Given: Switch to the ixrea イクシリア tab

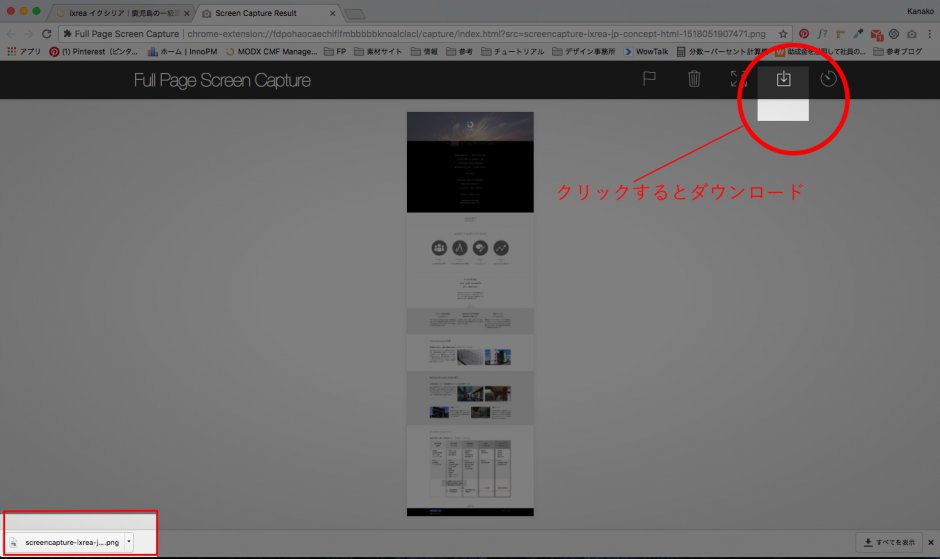Looking at the screenshot, I should pos(118,13).
